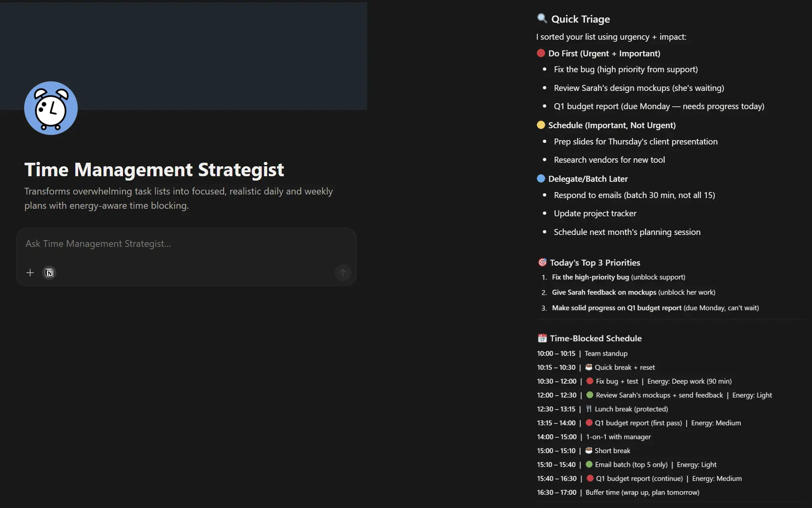Click the alarm clock app avatar

click(50, 108)
